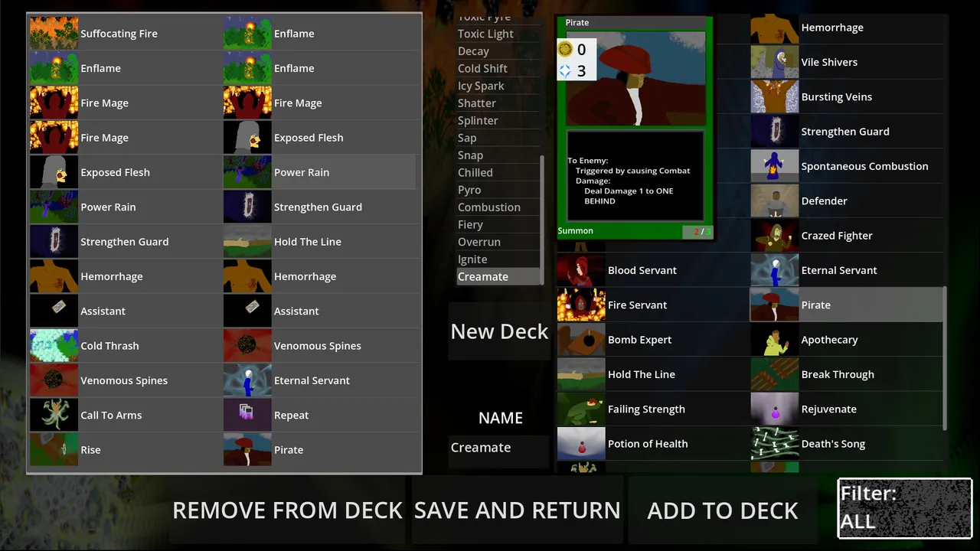Click the Spontaneous Combustion card icon
Image resolution: width=980 pixels, height=551 pixels.
[x=775, y=166]
